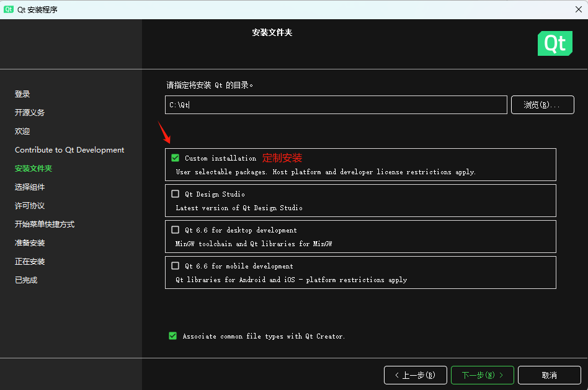Image resolution: width=588 pixels, height=390 pixels.
Task: Click the "MinGW toolchain and Qt libraries" description
Action: coord(254,244)
